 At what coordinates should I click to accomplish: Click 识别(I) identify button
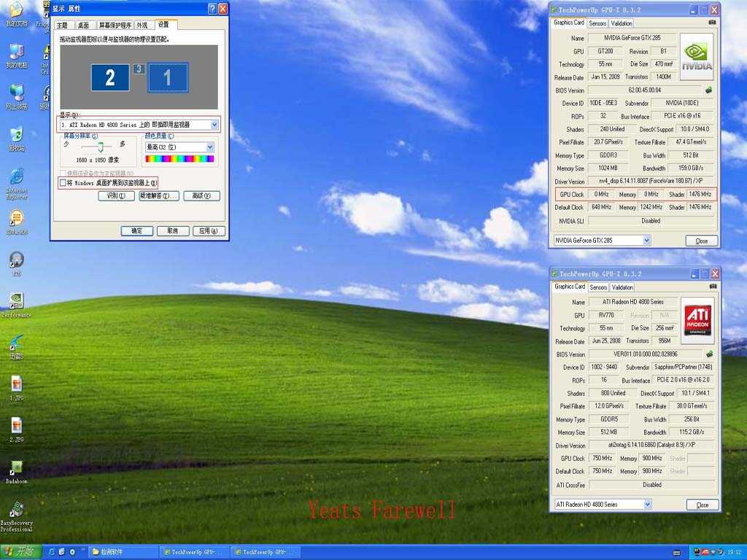pyautogui.click(x=116, y=195)
